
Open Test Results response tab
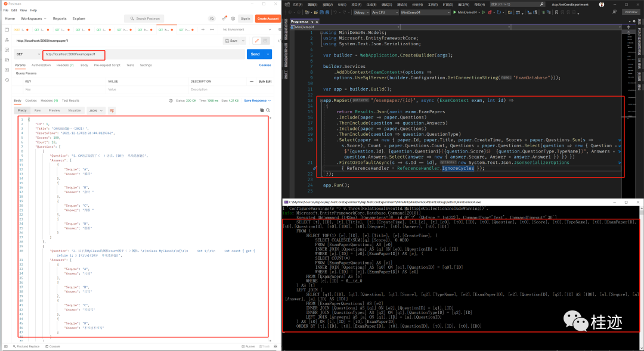tap(70, 101)
